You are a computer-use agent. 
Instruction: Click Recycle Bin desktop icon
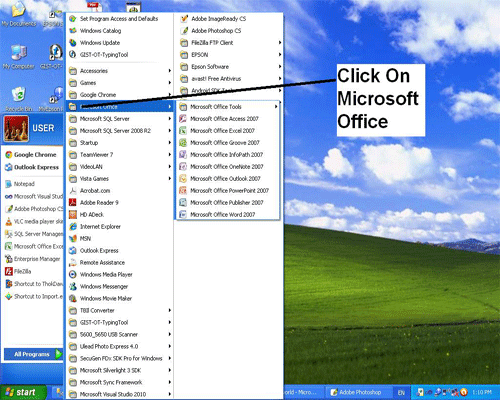pos(18,95)
